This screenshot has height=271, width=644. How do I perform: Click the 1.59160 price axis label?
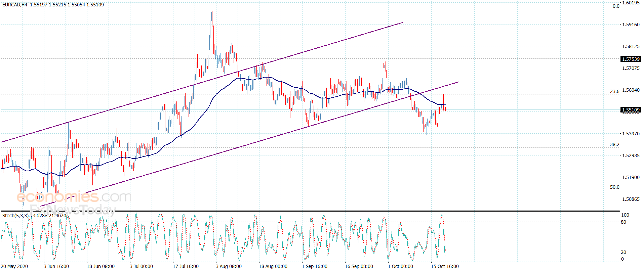click(x=631, y=25)
